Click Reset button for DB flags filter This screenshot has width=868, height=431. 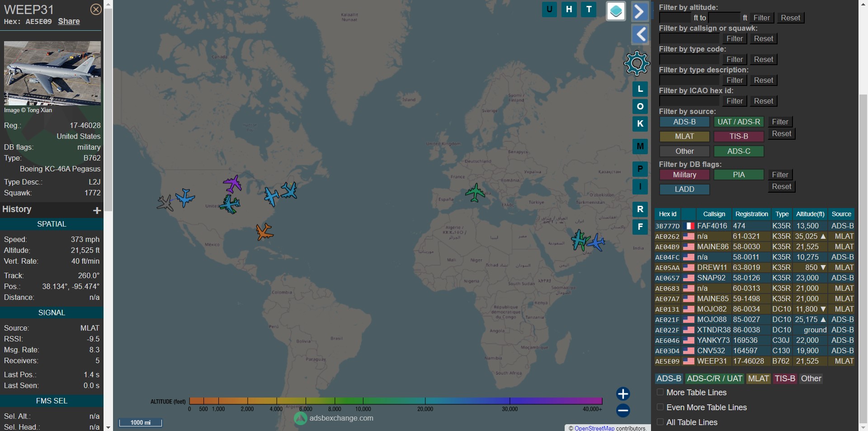782,187
